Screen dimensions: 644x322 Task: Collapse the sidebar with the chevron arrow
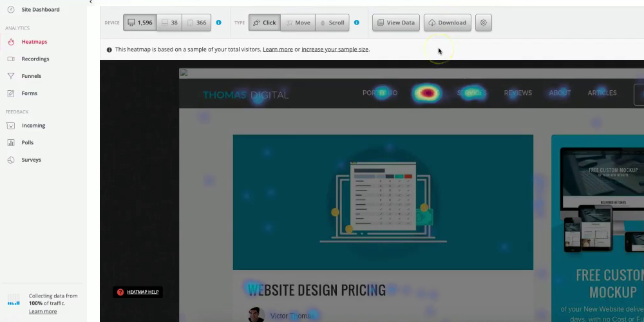[x=91, y=2]
